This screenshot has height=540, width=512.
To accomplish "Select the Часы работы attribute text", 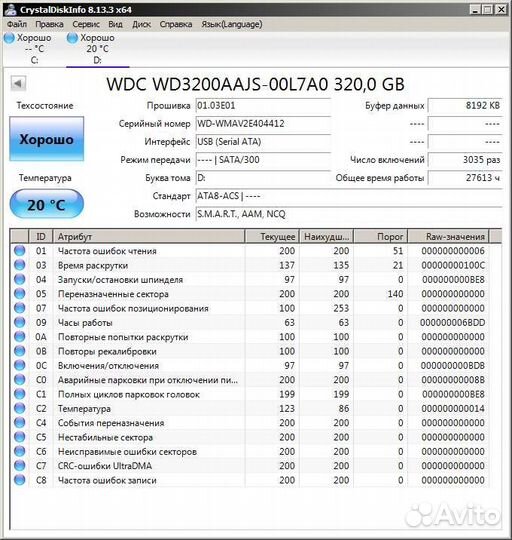I will tap(85, 323).
